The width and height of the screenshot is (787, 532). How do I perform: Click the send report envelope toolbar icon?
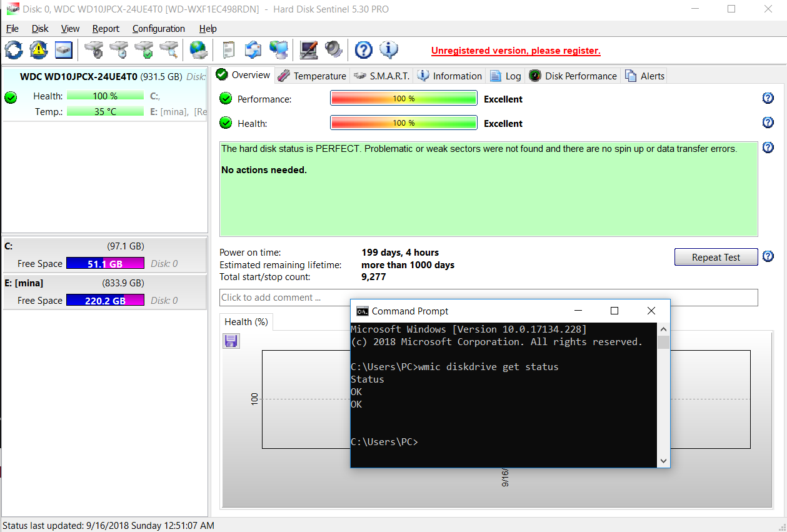(x=253, y=50)
